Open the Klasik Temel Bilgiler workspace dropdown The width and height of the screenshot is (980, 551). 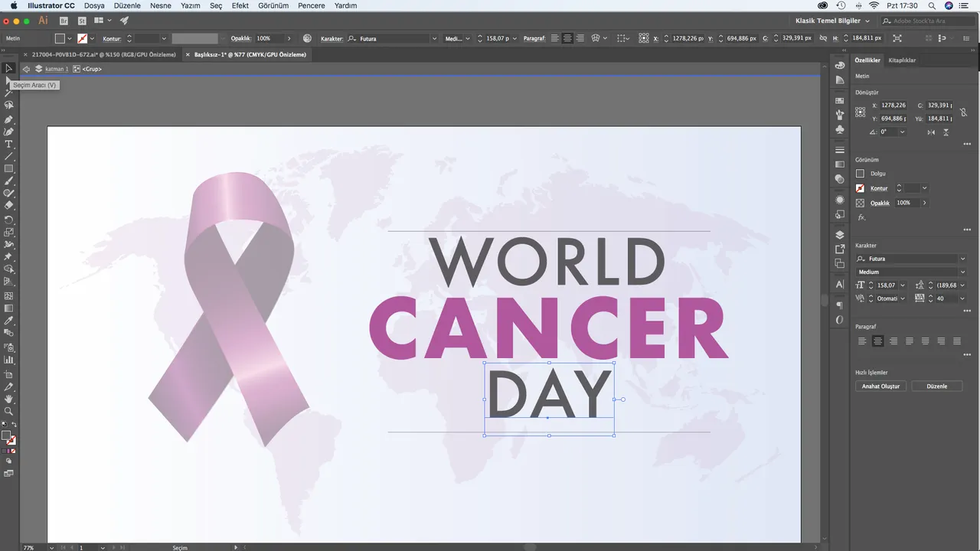[x=834, y=21]
